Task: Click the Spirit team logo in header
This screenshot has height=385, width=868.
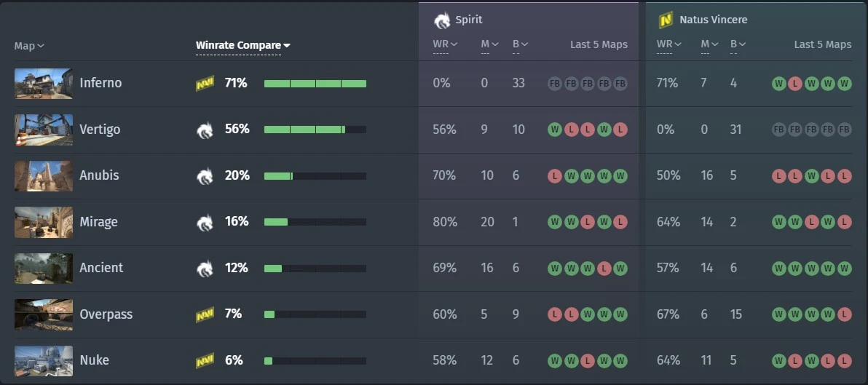Action: tap(442, 20)
